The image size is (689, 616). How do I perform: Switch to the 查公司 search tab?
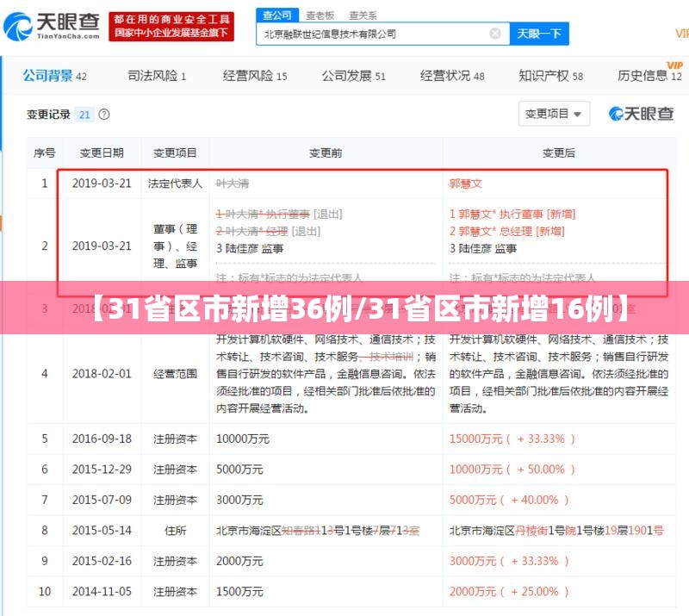pos(277,16)
